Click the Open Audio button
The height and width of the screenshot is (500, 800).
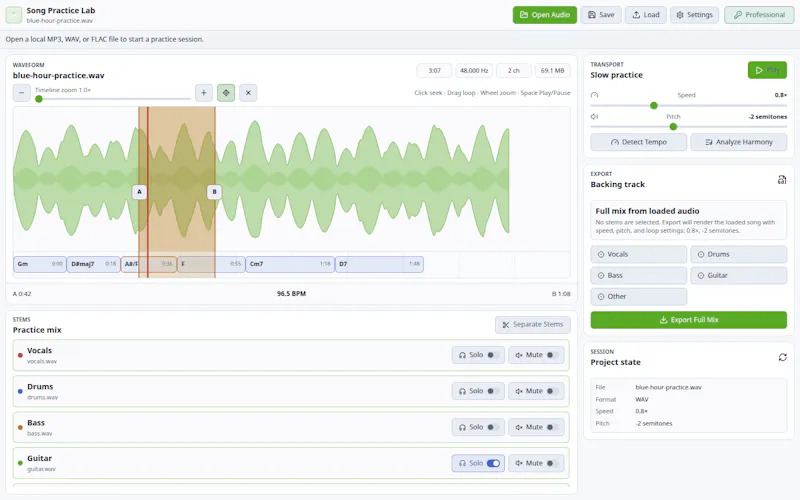pyautogui.click(x=544, y=15)
